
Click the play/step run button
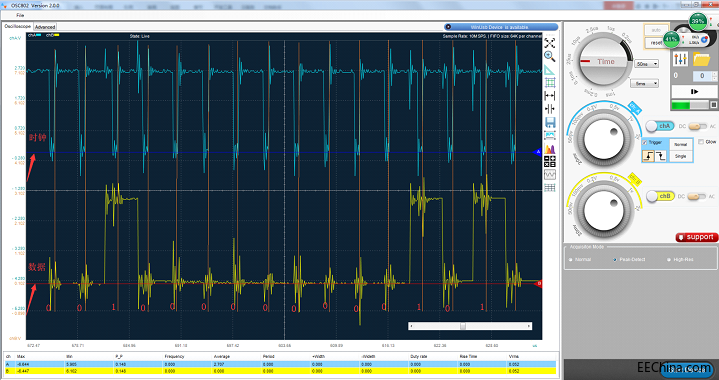(x=694, y=92)
